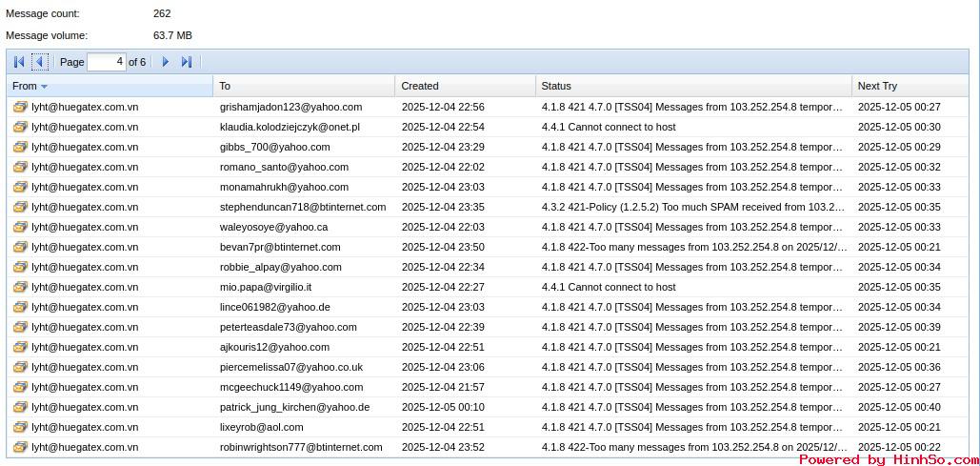Click mail icon for stephenduncan718@btinternet.com row
The width and height of the screenshot is (980, 466).
(20, 207)
